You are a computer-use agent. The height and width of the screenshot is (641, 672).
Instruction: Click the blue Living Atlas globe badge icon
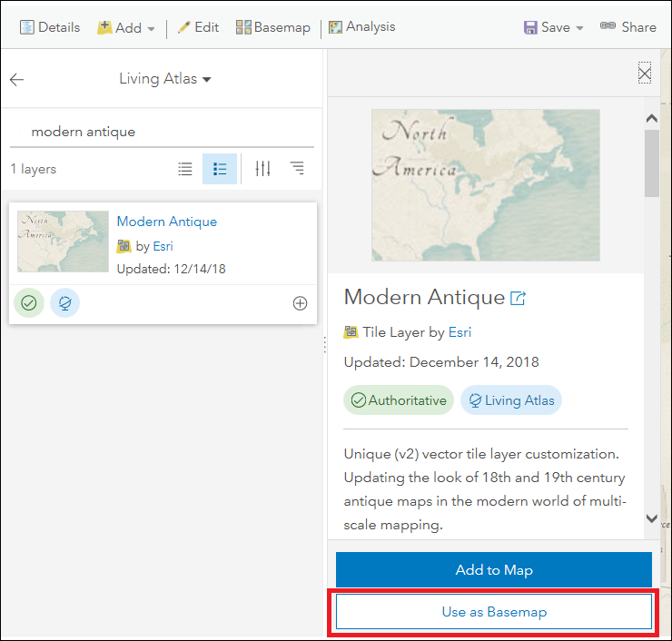click(x=64, y=303)
